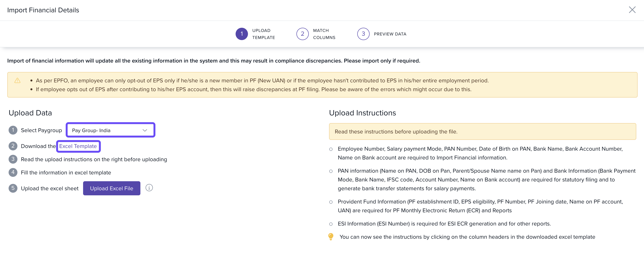Click the grey number 5 upload step badge
This screenshot has height=268, width=644.
13,188
